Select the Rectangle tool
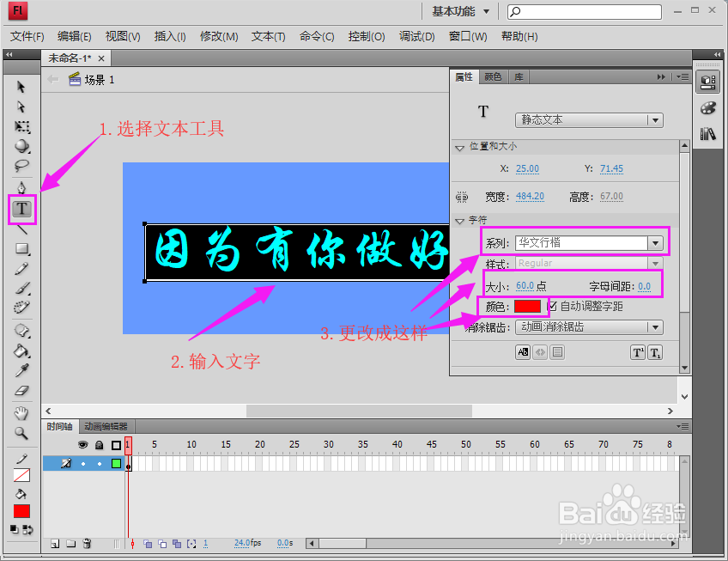The height and width of the screenshot is (561, 728). [21, 248]
